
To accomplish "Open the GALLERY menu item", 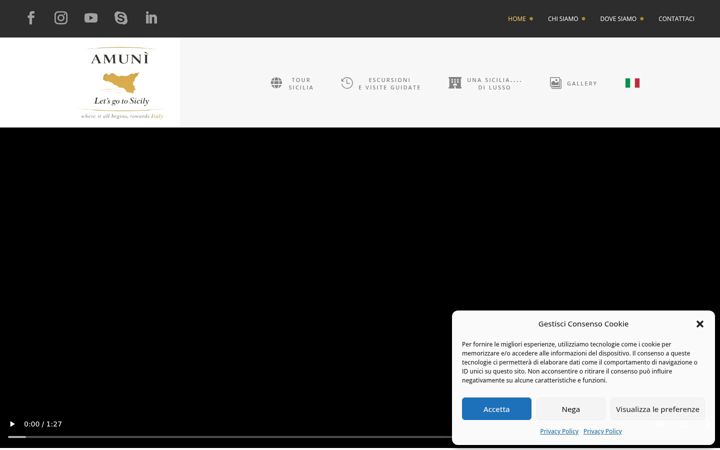I will (x=582, y=84).
